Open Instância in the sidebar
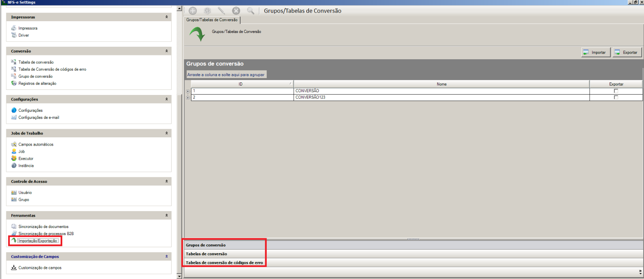 click(x=26, y=166)
